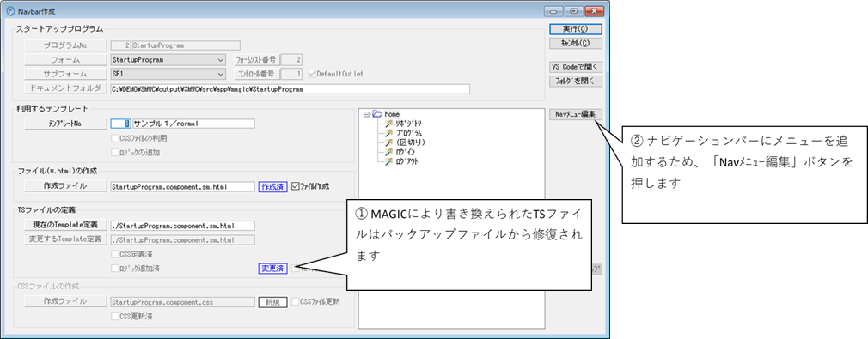Click the (区切り) separator item icon
This screenshot has height=339, width=868.
(x=388, y=142)
